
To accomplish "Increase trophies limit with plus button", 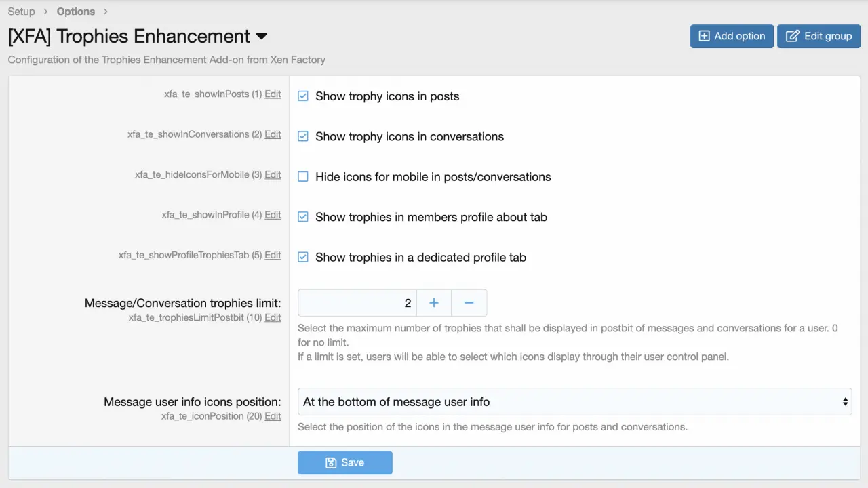I will 434,303.
